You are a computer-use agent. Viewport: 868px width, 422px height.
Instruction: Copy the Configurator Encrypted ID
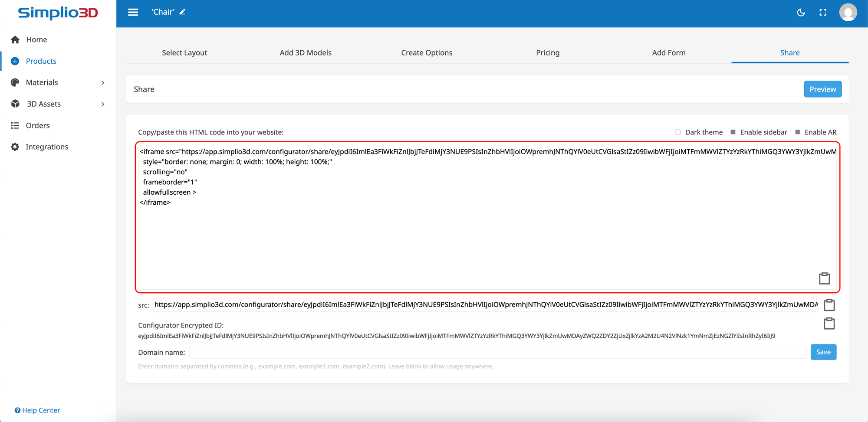829,324
